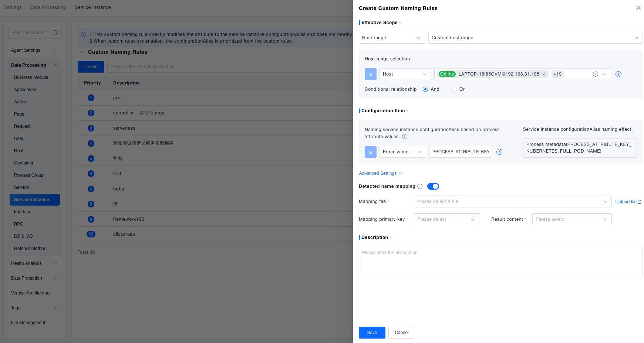
Task: Add another host range condition with plus icon
Action: tap(618, 74)
